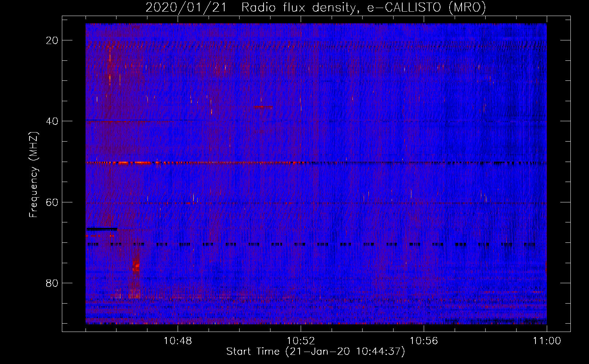This screenshot has height=364, width=589.
Task: Click the short red dash near 37 MHz
Action: click(263, 107)
